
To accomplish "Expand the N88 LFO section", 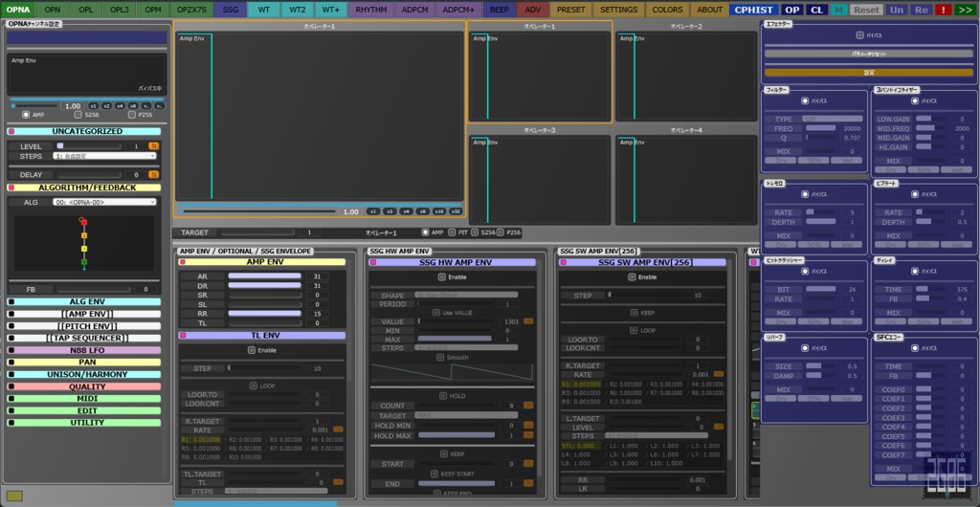I will click(x=84, y=350).
